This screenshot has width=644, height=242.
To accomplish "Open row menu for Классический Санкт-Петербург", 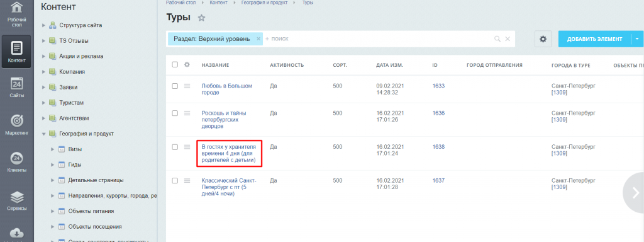I will tap(187, 180).
